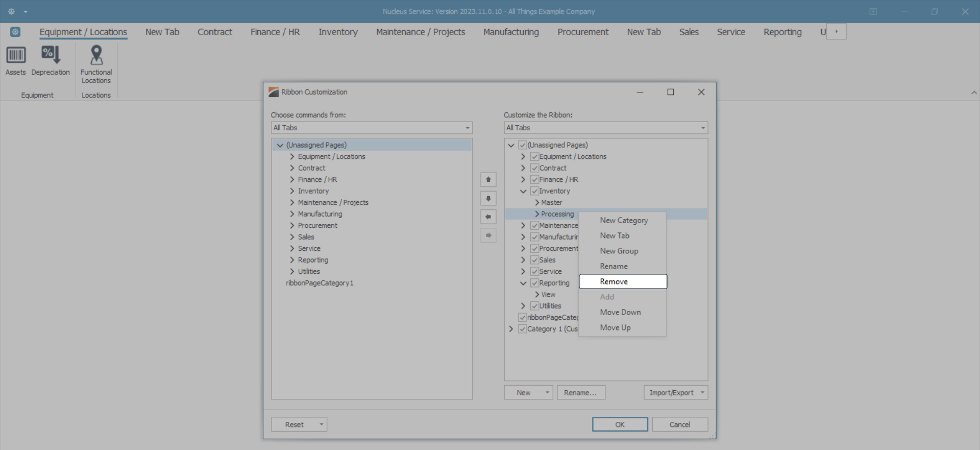Open Functional Locations map pin icon
The width and height of the screenshot is (980, 450).
[96, 55]
